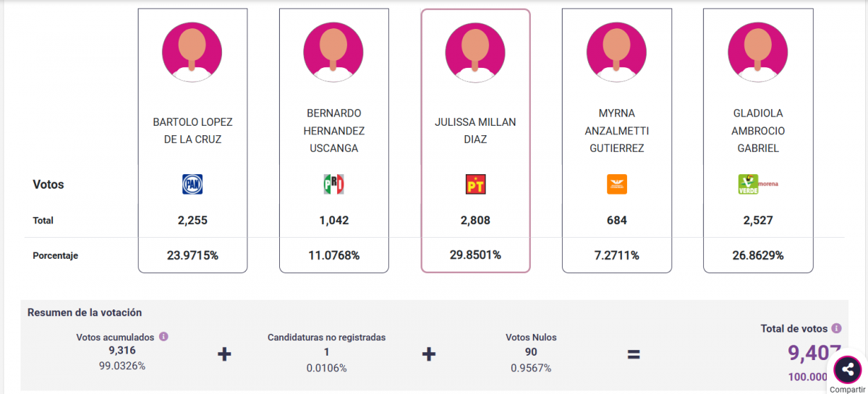Select the Julissa Millan Diaz name

(x=475, y=131)
